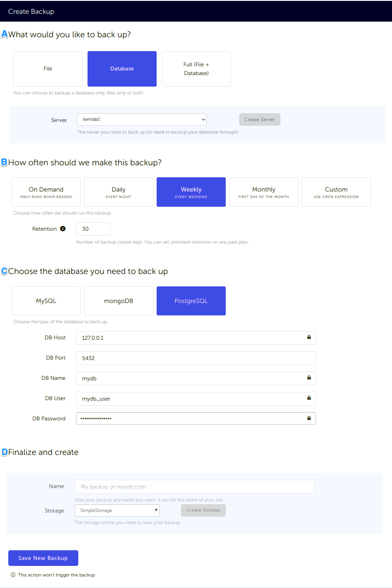Image resolution: width=392 pixels, height=588 pixels.
Task: Click the lock icon in DB User field
Action: (x=309, y=398)
